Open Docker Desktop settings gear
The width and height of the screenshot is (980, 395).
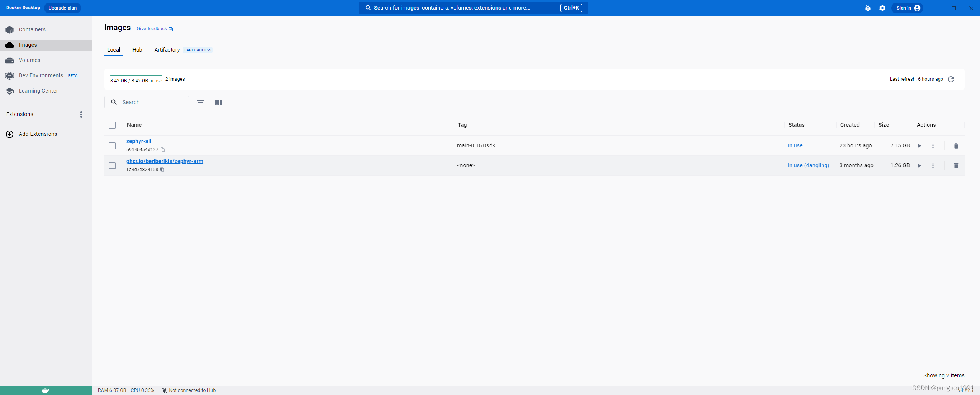point(882,8)
